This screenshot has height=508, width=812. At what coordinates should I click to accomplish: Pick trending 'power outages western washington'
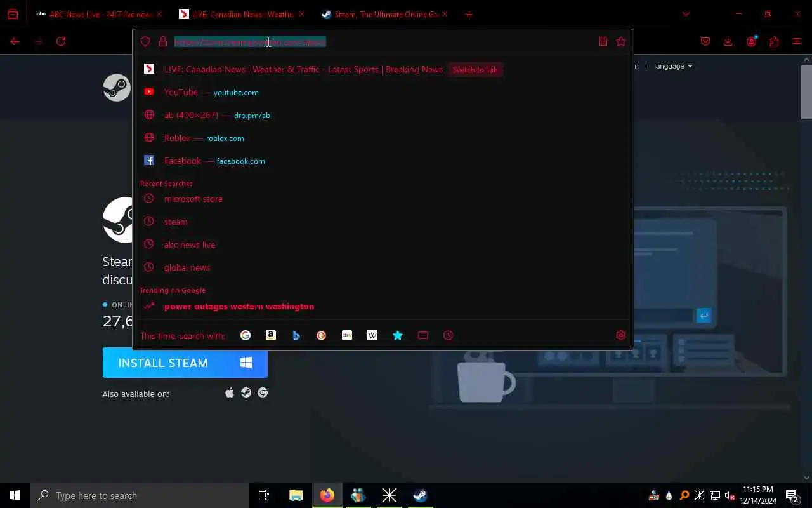pos(383,306)
